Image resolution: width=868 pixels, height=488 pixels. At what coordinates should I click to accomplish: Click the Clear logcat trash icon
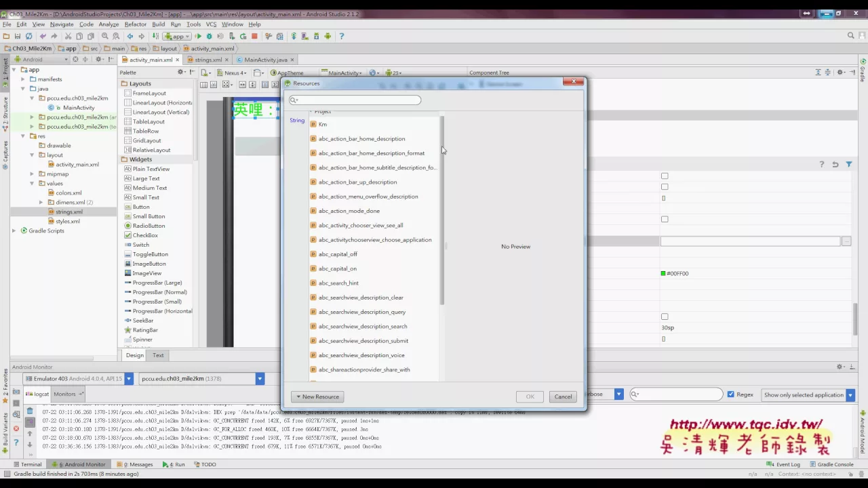click(x=30, y=411)
